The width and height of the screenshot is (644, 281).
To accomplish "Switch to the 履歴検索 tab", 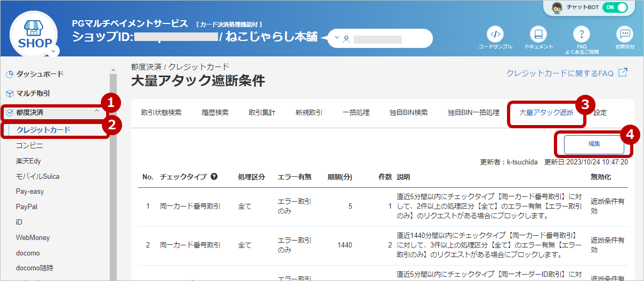I will point(215,113).
